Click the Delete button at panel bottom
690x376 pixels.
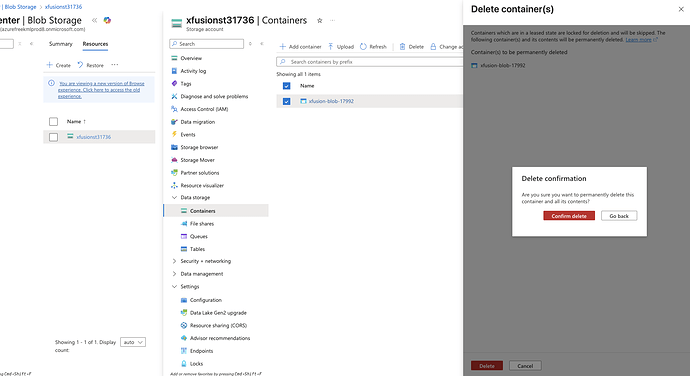487,366
